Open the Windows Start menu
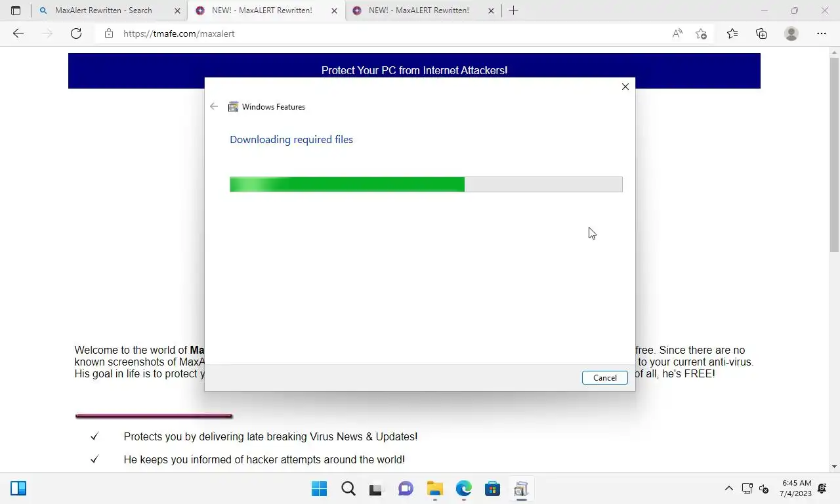This screenshot has width=840, height=504. point(320,488)
